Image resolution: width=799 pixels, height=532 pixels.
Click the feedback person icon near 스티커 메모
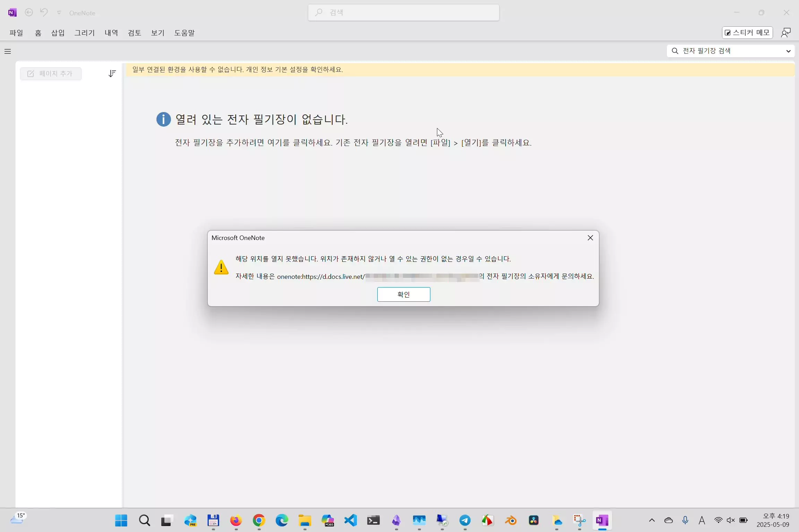click(786, 33)
